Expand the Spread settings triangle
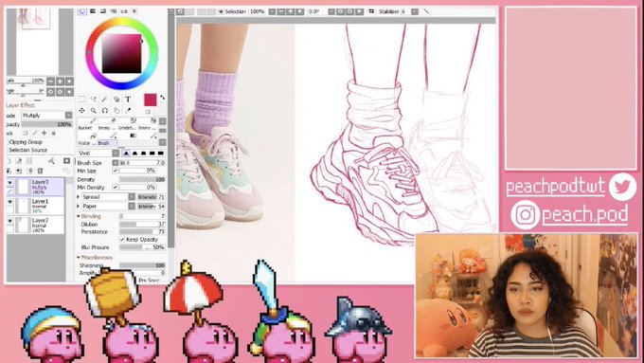The height and width of the screenshot is (363, 644). (x=79, y=197)
